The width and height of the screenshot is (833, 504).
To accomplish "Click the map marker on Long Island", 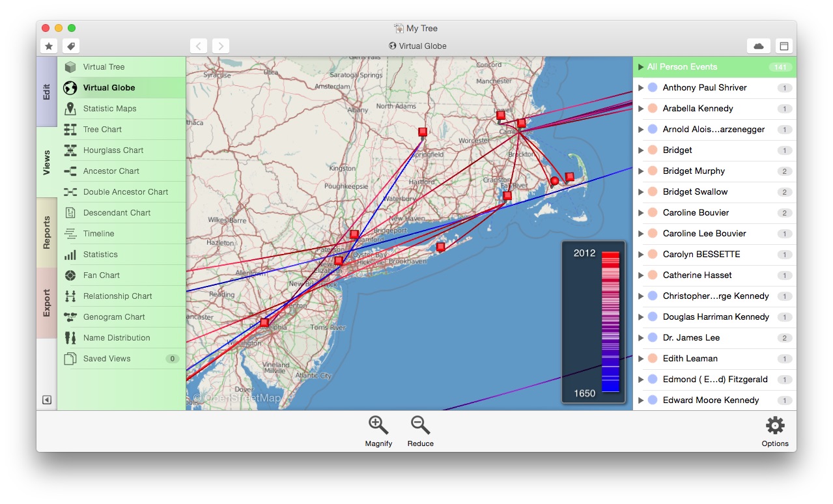I will 441,247.
